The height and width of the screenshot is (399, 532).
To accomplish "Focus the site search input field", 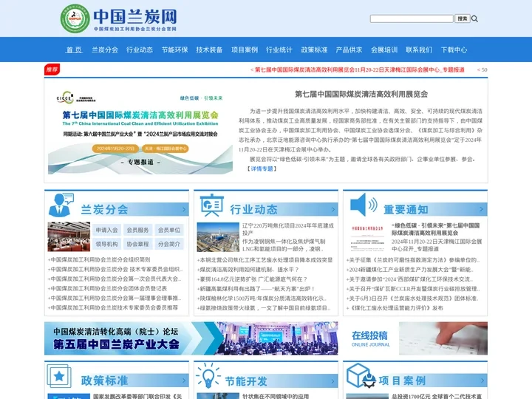I will [412, 18].
